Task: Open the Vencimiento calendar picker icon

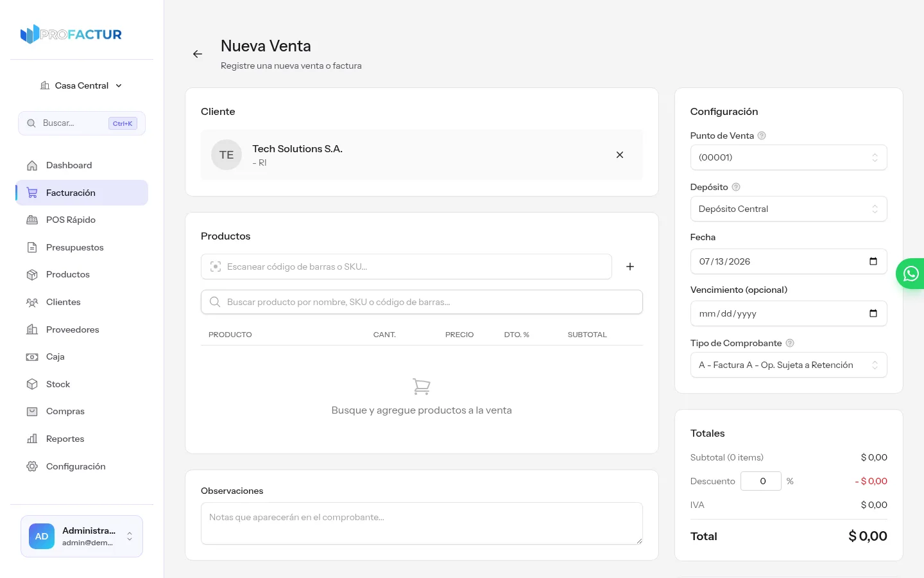Action: coord(873,313)
